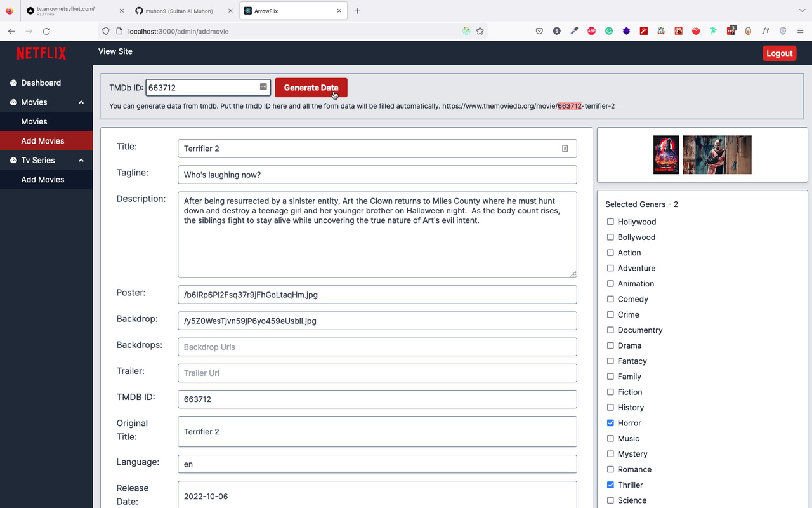Click the WhatFont f? extension
Screen dimensions: 812x508
[x=766, y=31]
